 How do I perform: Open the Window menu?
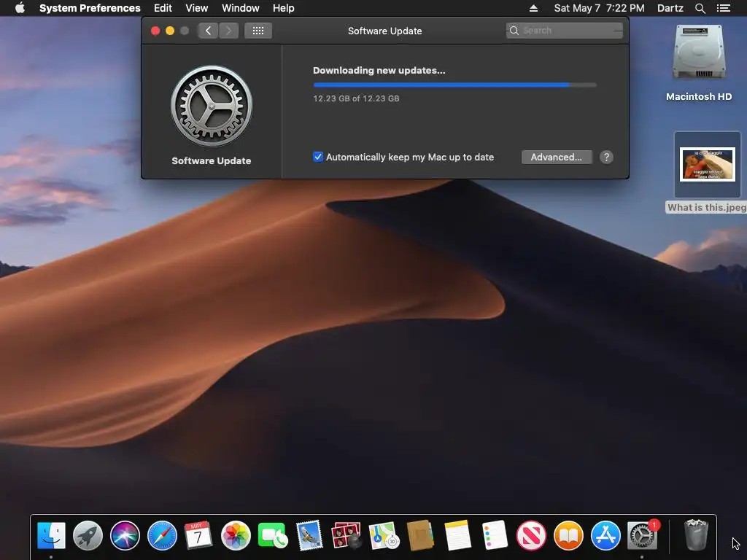point(241,8)
